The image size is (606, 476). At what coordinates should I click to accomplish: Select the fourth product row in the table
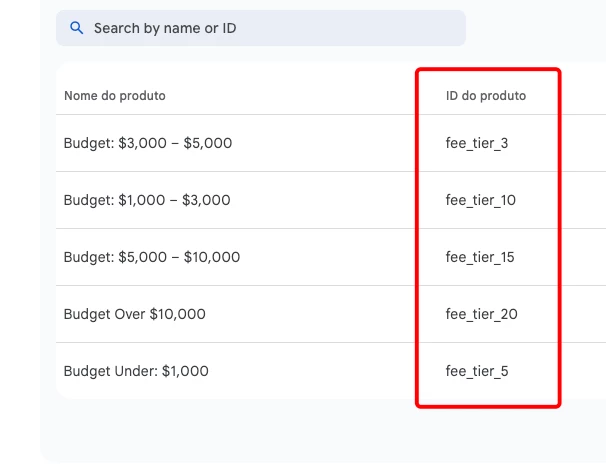click(x=330, y=314)
